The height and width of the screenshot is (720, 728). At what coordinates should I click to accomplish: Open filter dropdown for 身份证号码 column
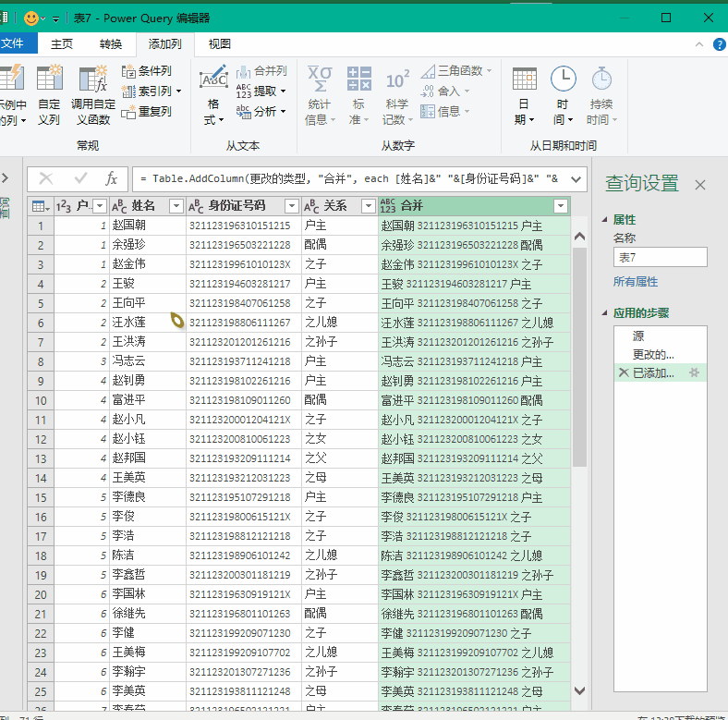pyautogui.click(x=292, y=206)
